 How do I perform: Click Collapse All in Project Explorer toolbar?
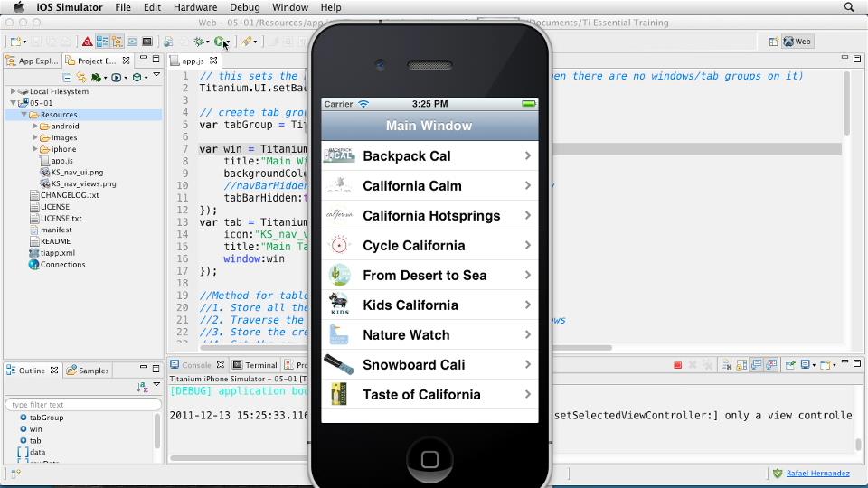pos(67,78)
